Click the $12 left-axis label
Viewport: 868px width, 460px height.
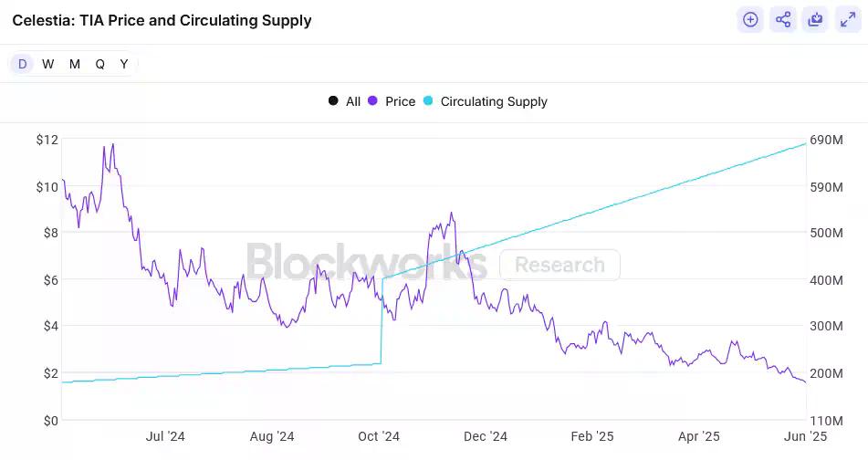47,140
